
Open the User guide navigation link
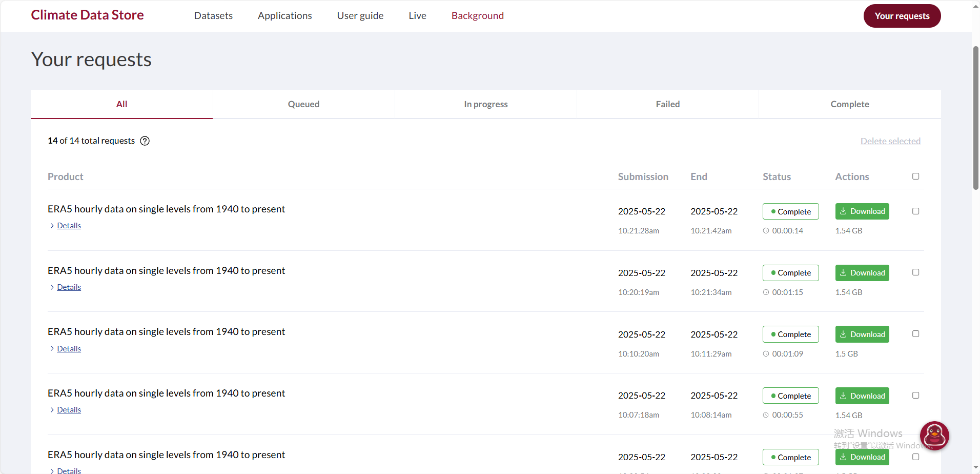pyautogui.click(x=360, y=16)
